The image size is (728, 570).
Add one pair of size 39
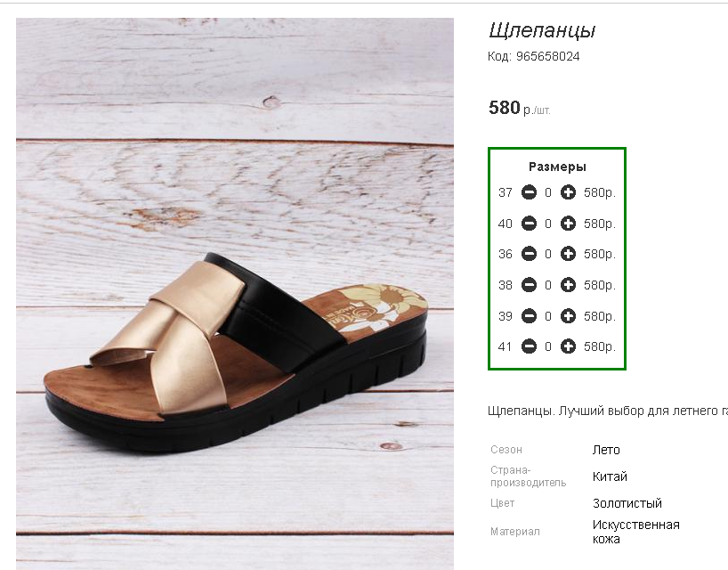click(x=568, y=316)
